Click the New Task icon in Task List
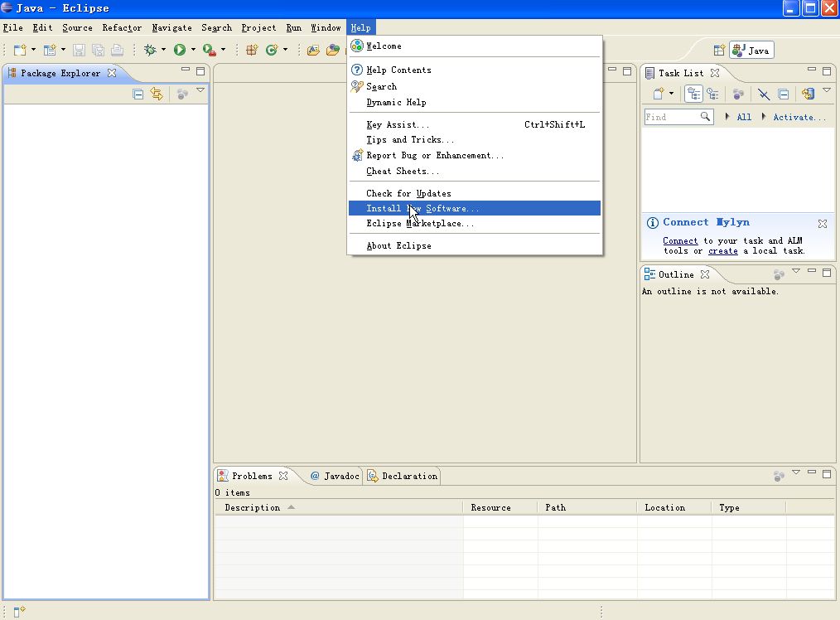 [x=659, y=94]
